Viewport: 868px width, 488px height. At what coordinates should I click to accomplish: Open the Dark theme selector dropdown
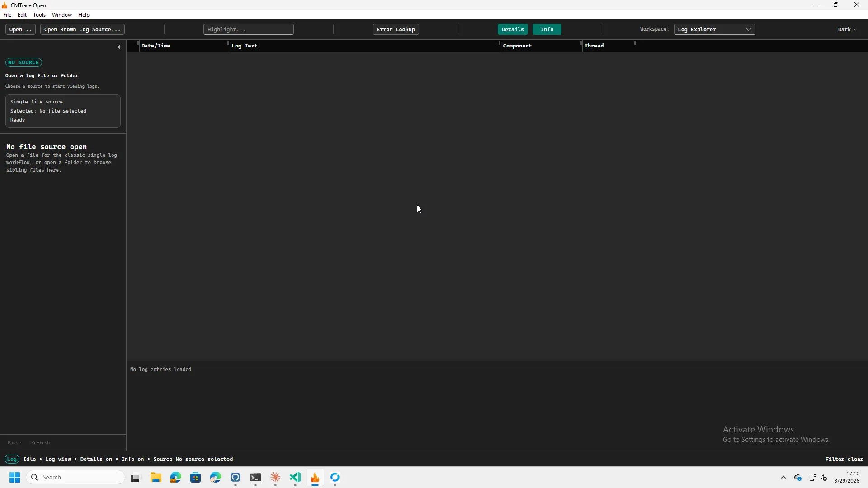coord(847,29)
